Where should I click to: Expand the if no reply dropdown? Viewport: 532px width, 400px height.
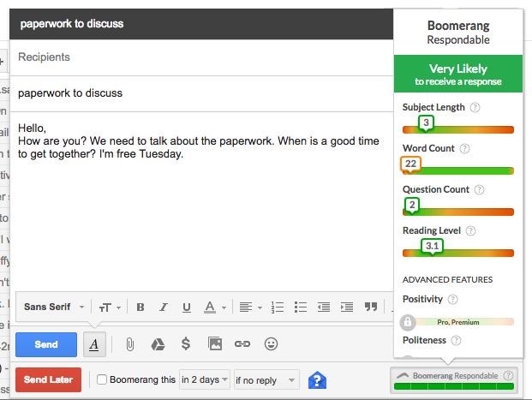(x=266, y=380)
